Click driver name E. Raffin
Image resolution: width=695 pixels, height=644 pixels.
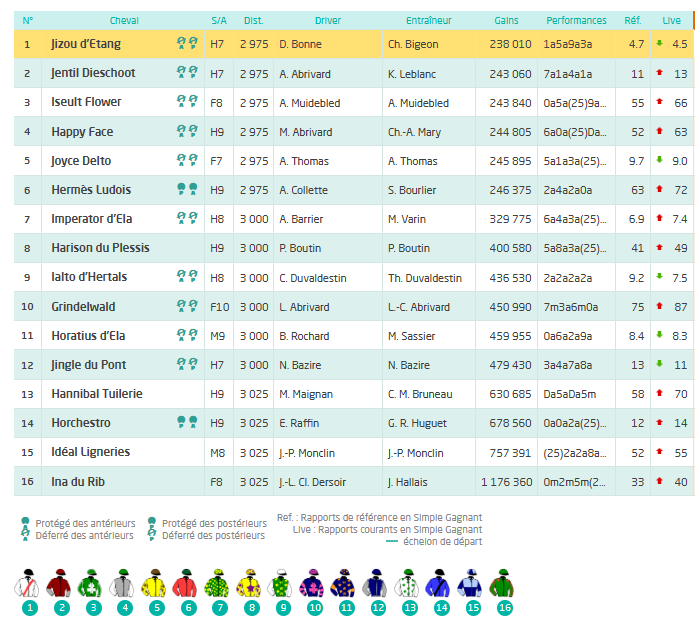point(299,424)
